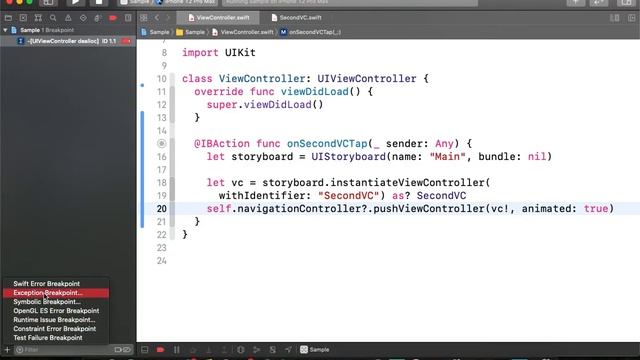
Task: Click the Step Over debug button
Action: point(193,350)
